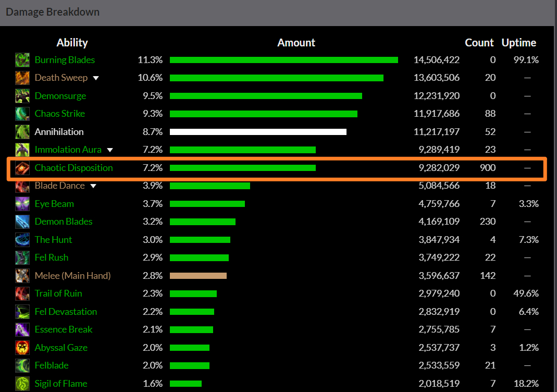This screenshot has height=392, width=557.
Task: Click the Sigil of Flame icon
Action: pos(22,384)
